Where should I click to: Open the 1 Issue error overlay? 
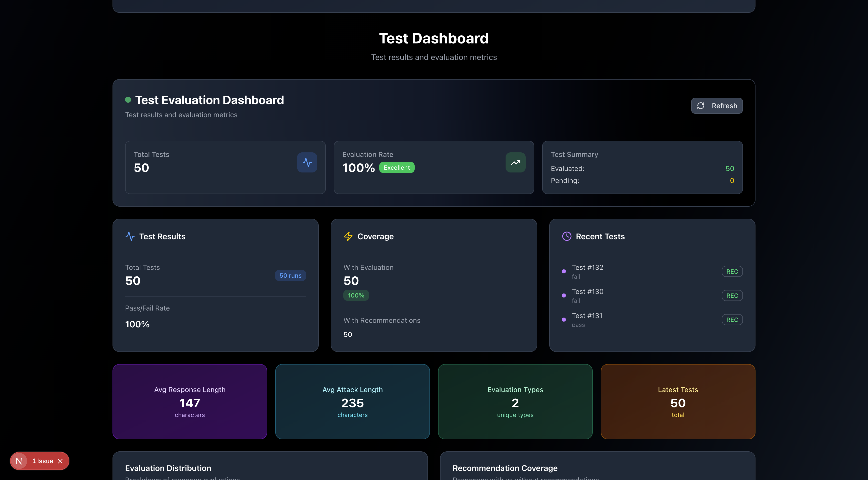click(x=43, y=461)
